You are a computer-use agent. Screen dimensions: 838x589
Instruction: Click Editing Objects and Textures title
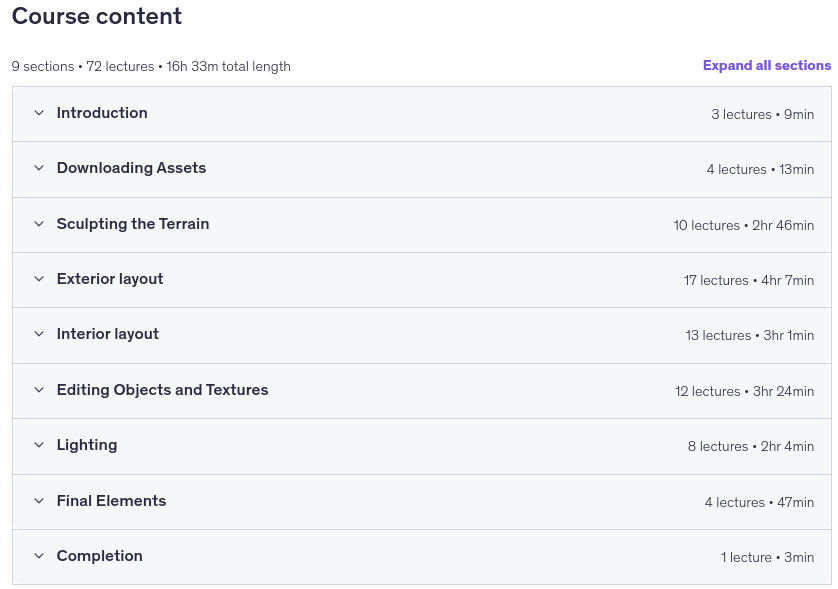[162, 390]
